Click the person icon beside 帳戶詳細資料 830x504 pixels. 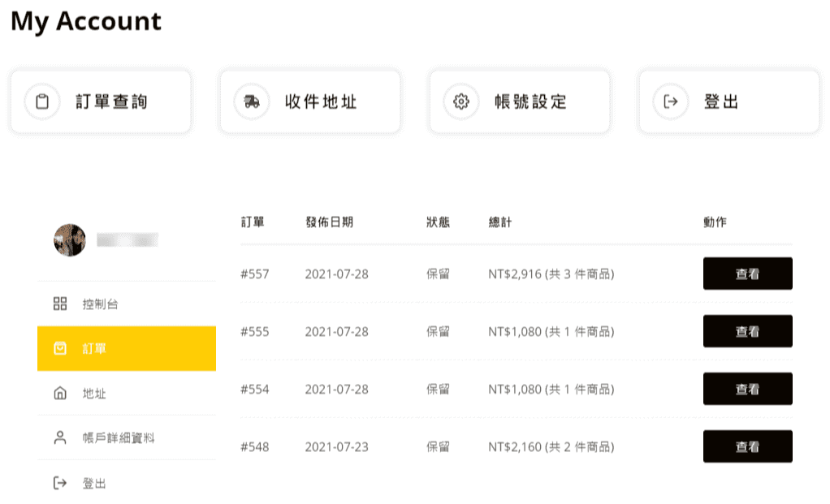point(60,437)
